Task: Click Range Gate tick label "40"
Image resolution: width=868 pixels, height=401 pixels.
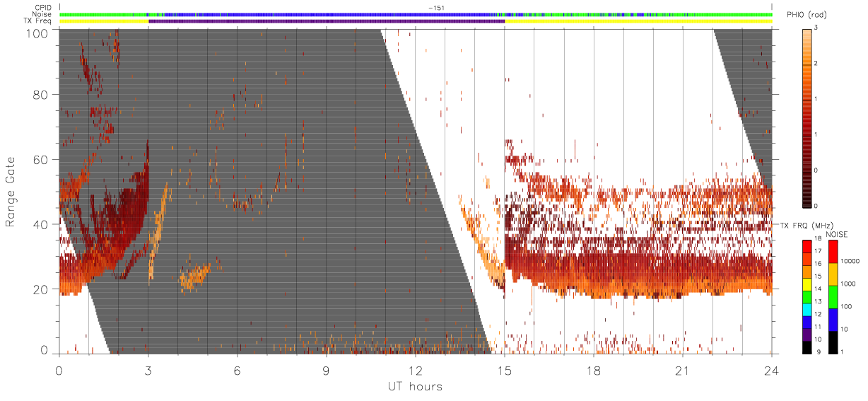Action: coord(41,224)
